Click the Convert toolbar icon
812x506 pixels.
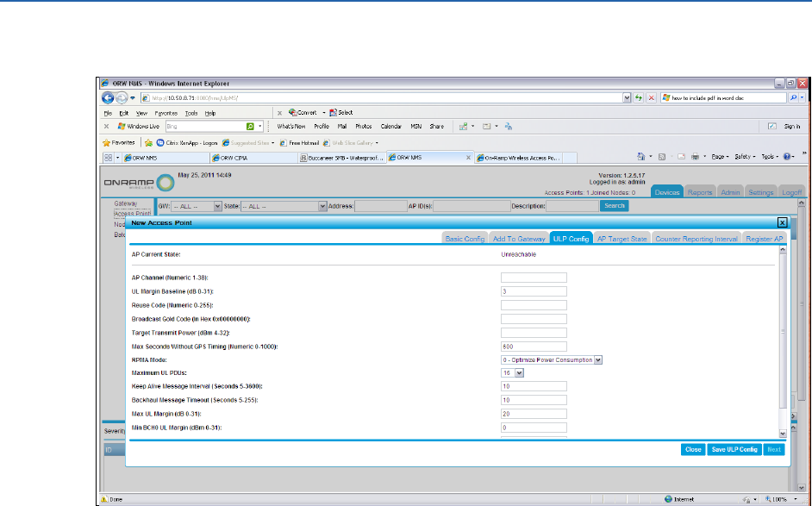point(292,112)
